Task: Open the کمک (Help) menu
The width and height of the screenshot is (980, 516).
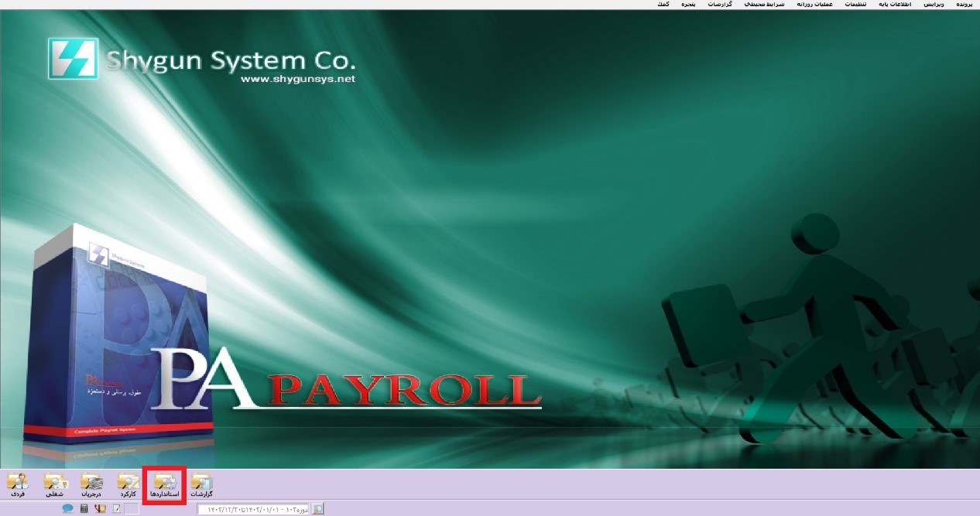Action: (663, 5)
